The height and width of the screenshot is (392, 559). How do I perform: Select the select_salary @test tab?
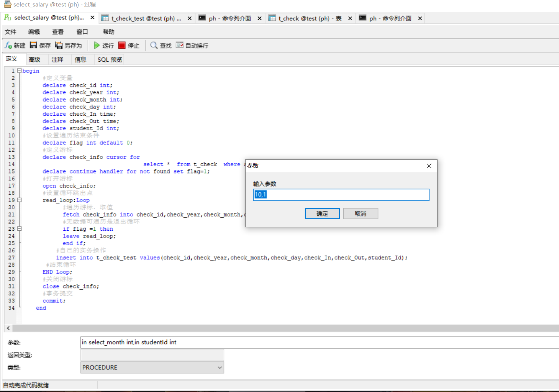pos(49,18)
